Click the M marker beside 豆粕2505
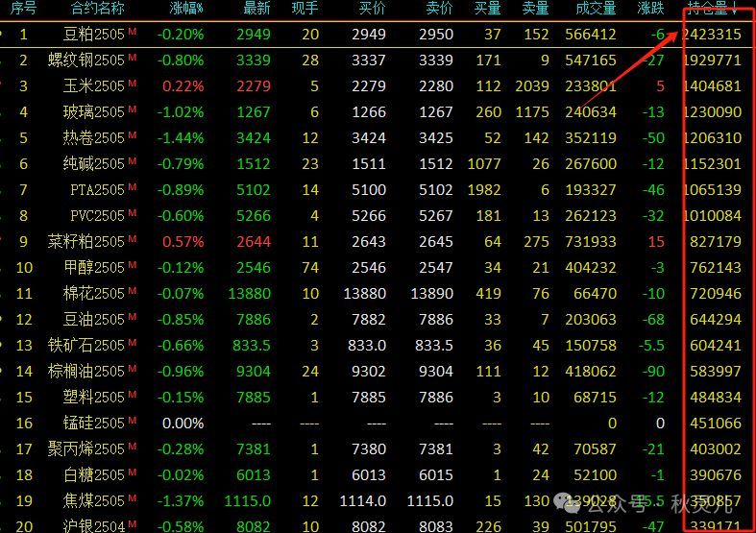 133,32
